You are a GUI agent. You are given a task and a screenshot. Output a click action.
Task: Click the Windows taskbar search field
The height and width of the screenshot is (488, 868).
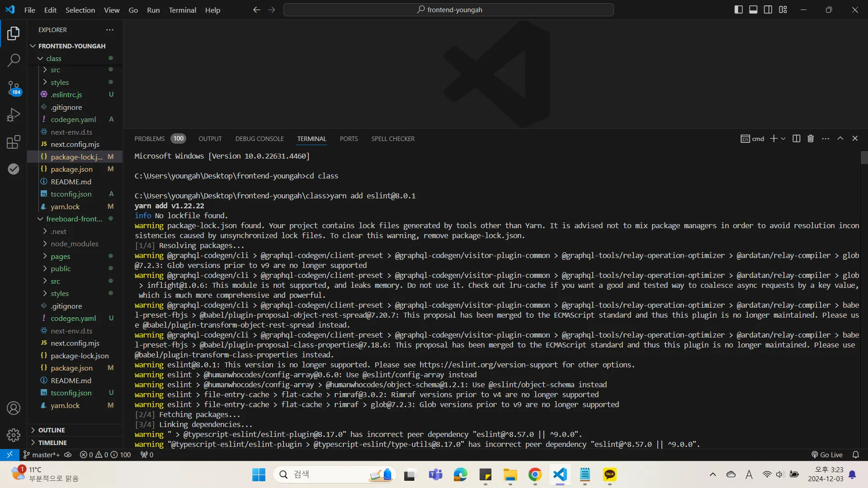pos(335,474)
